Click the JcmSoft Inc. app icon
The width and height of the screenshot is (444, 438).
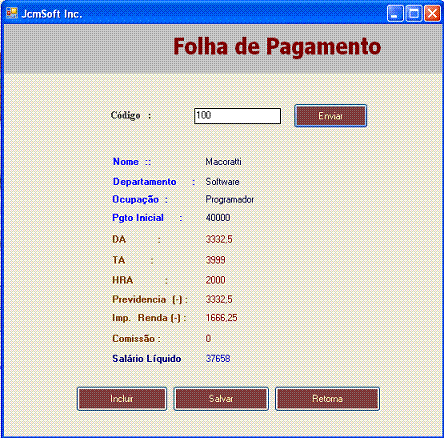pyautogui.click(x=12, y=13)
